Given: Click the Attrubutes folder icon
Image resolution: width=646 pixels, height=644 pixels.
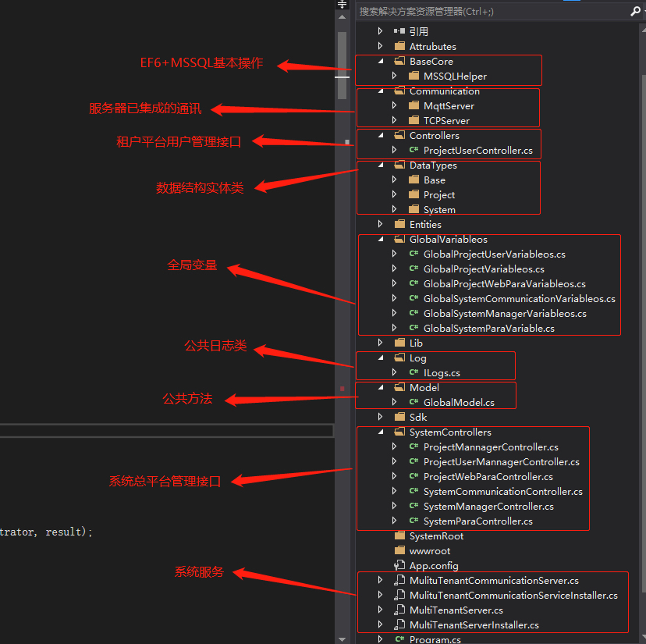Looking at the screenshot, I should (399, 47).
